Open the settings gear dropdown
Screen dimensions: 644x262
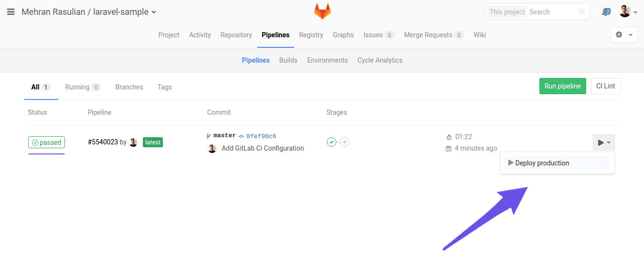point(623,35)
